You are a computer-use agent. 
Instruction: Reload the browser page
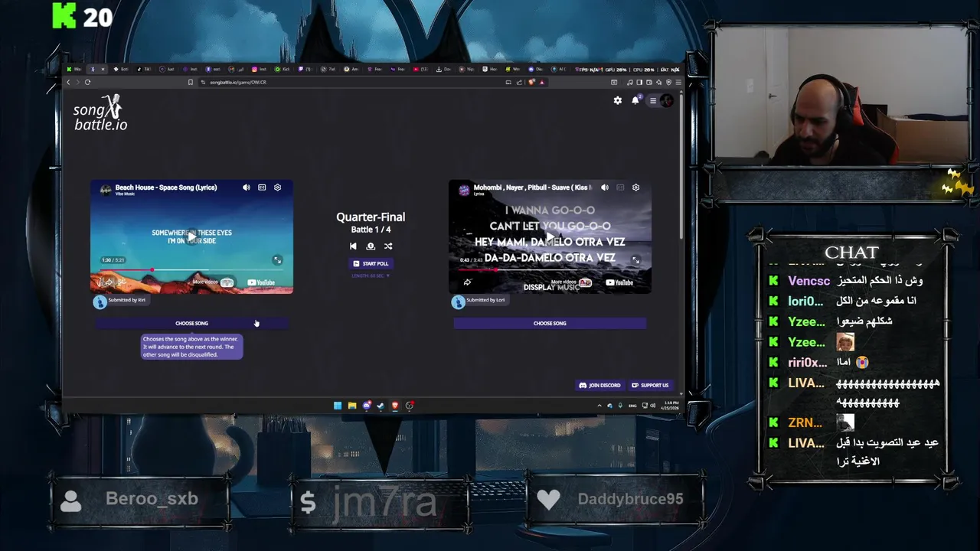coord(87,82)
